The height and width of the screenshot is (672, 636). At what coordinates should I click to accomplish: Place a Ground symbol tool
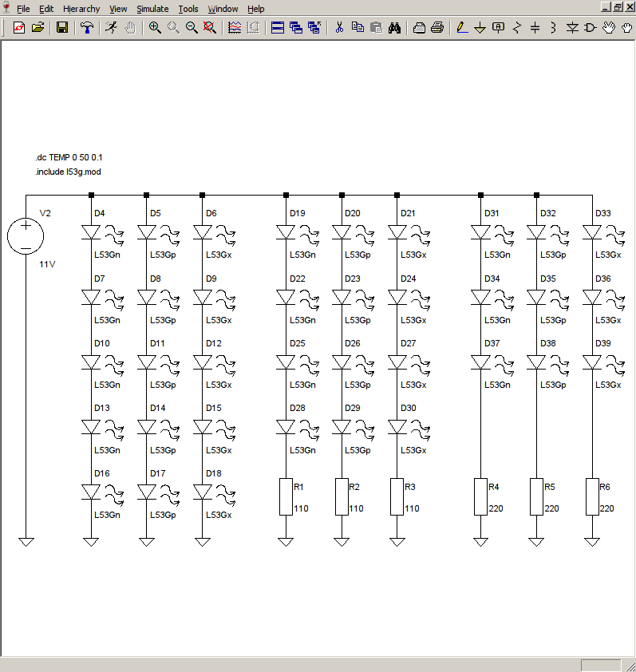tap(480, 28)
